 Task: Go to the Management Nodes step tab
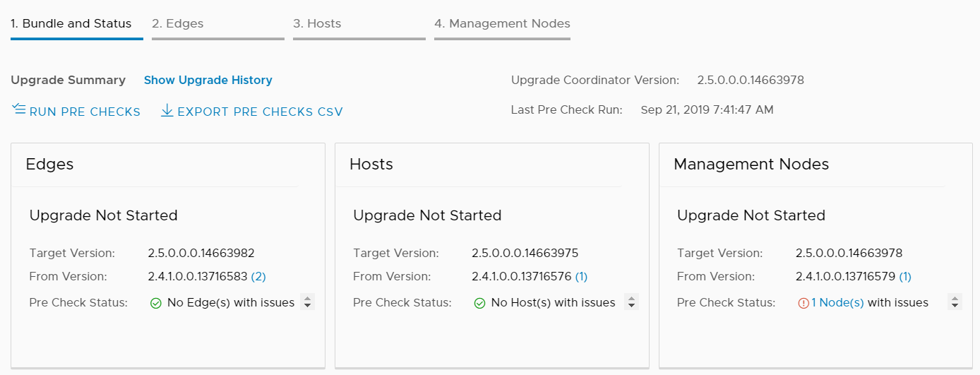click(502, 23)
